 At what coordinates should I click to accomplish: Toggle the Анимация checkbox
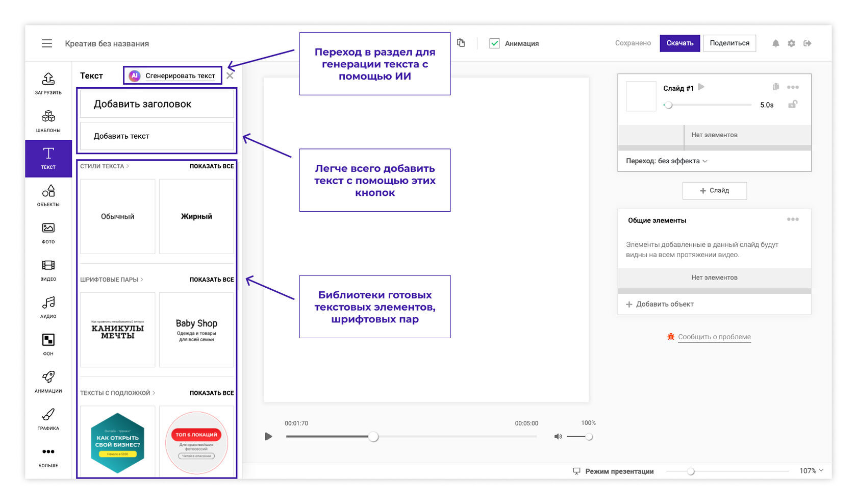click(494, 43)
